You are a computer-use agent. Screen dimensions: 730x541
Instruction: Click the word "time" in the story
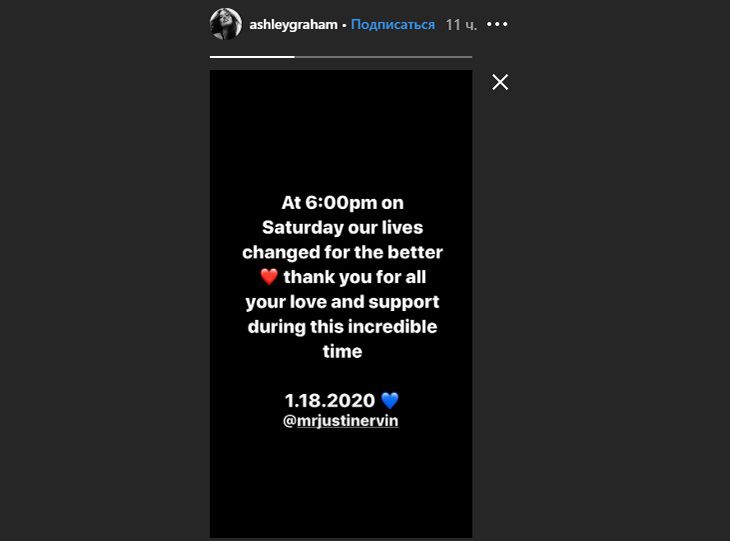click(x=341, y=351)
